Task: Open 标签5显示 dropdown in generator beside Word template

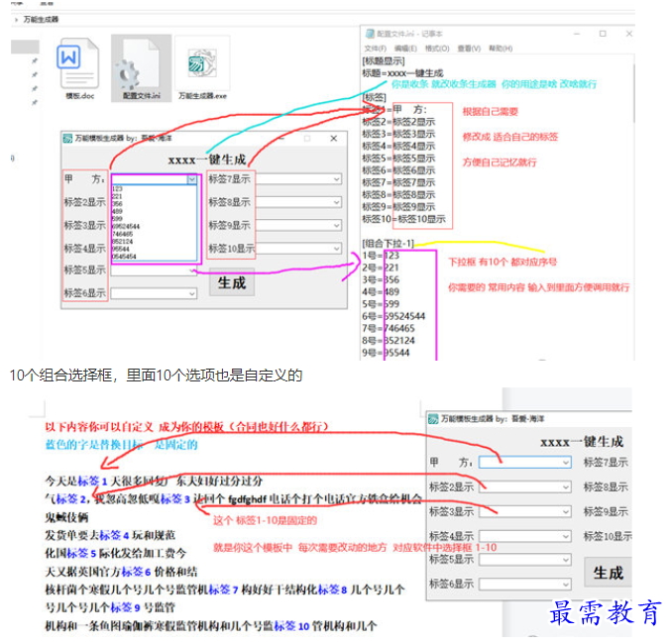Action: click(566, 560)
